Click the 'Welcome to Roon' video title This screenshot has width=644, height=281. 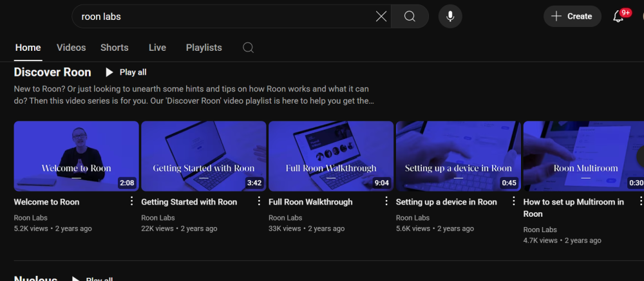coord(47,202)
